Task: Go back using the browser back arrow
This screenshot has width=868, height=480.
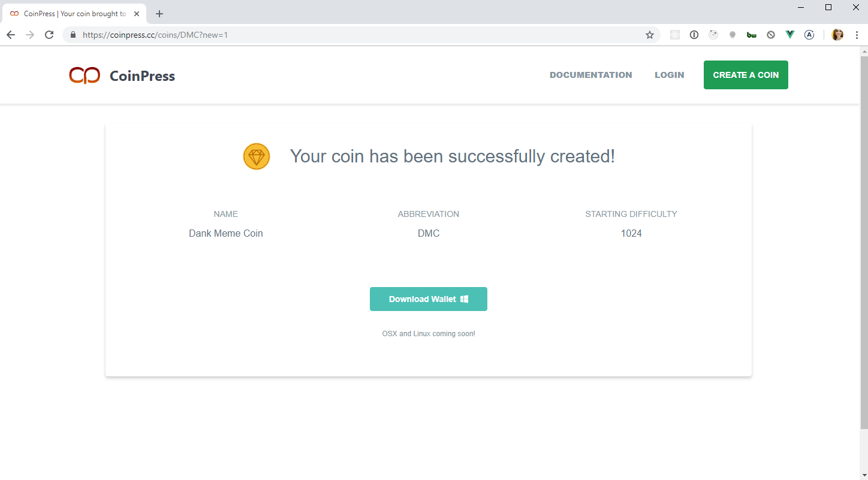Action: [x=11, y=35]
